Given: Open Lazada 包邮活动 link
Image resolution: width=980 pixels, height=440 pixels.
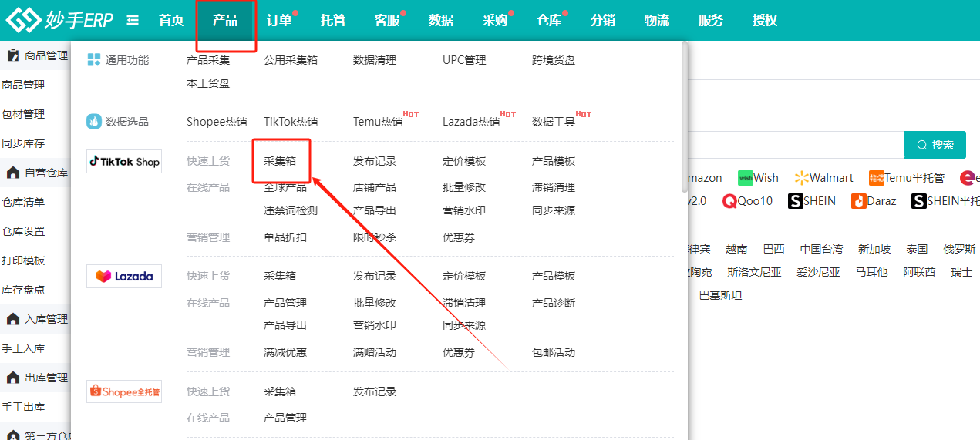Looking at the screenshot, I should click(554, 352).
